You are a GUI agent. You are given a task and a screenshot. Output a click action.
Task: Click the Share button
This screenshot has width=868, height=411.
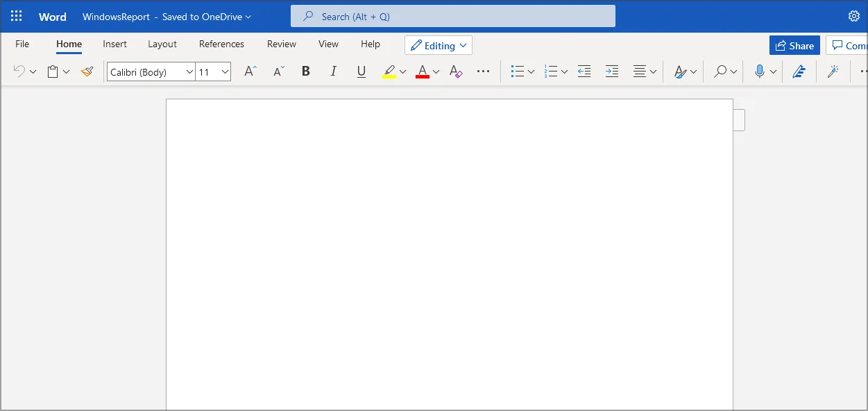794,46
